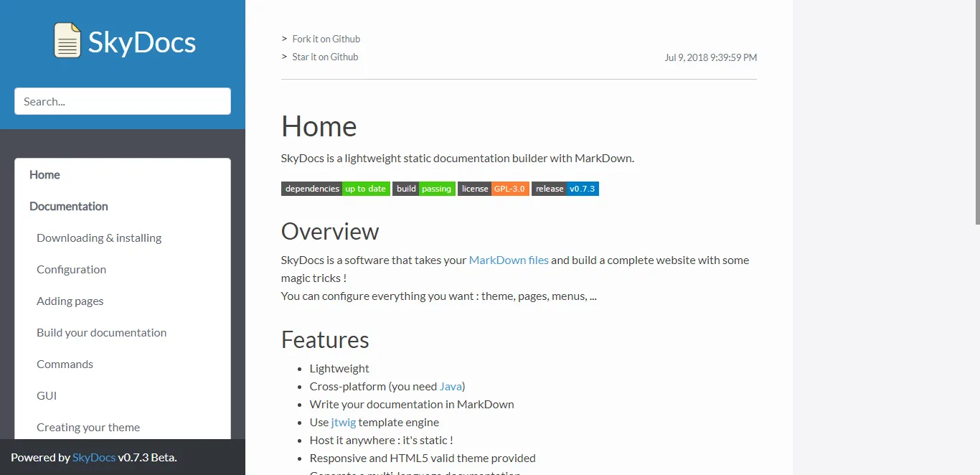Click the build passing badge
The image size is (980, 475).
coord(424,189)
